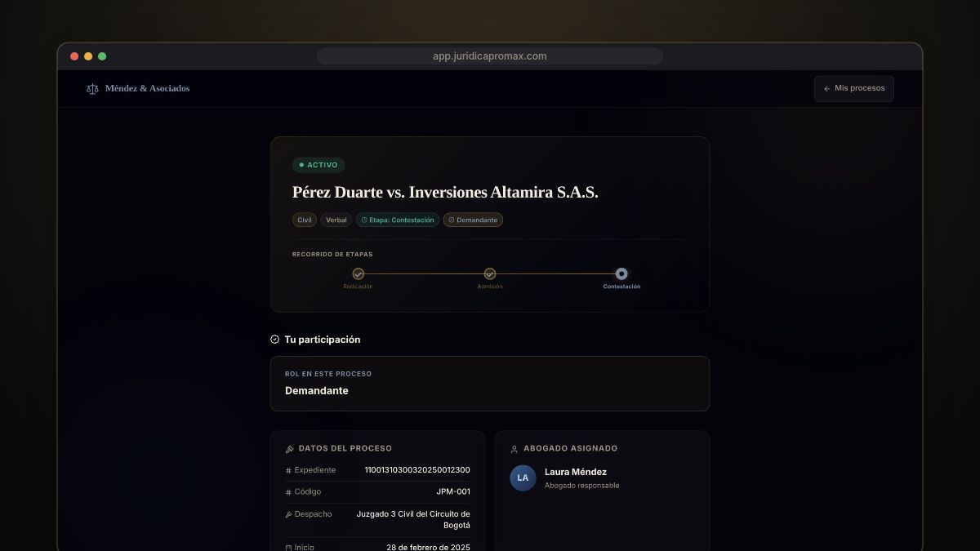Click the gavel icon beside Despacho
Viewport: 980px width, 551px height.
coord(288,515)
